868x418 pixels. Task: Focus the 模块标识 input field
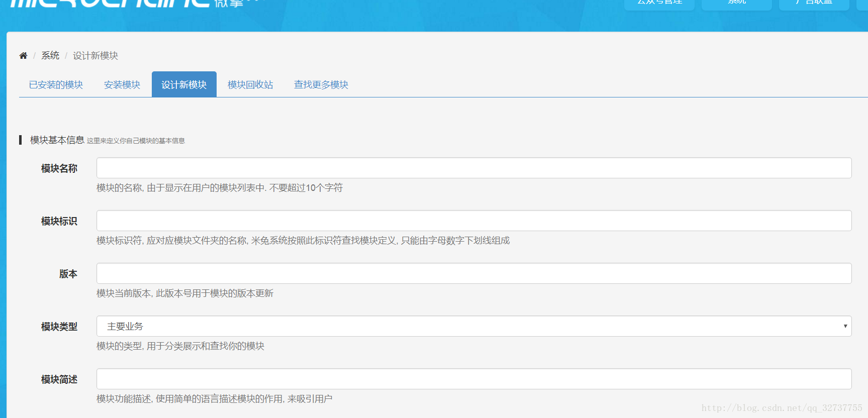[x=474, y=221]
